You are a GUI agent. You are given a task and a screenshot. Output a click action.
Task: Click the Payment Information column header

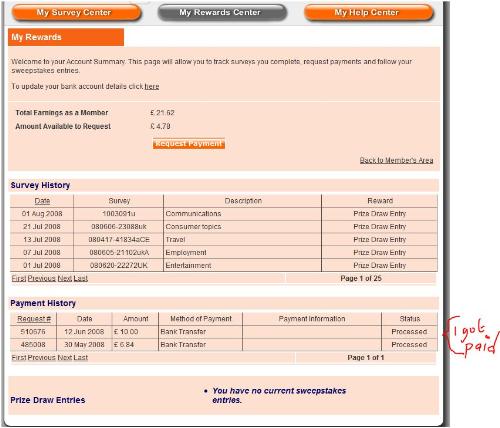312,319
